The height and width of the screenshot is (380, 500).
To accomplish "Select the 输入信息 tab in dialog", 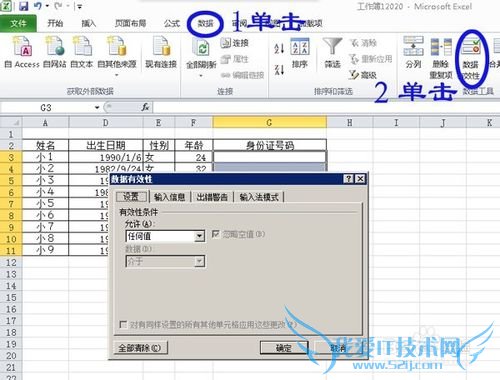I will [x=169, y=197].
